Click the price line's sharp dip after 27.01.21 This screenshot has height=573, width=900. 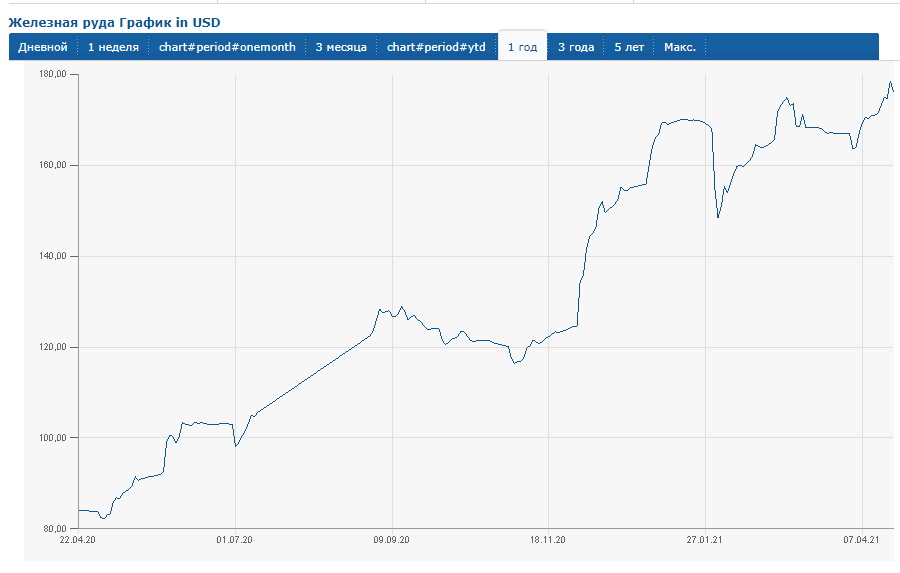pos(718,217)
